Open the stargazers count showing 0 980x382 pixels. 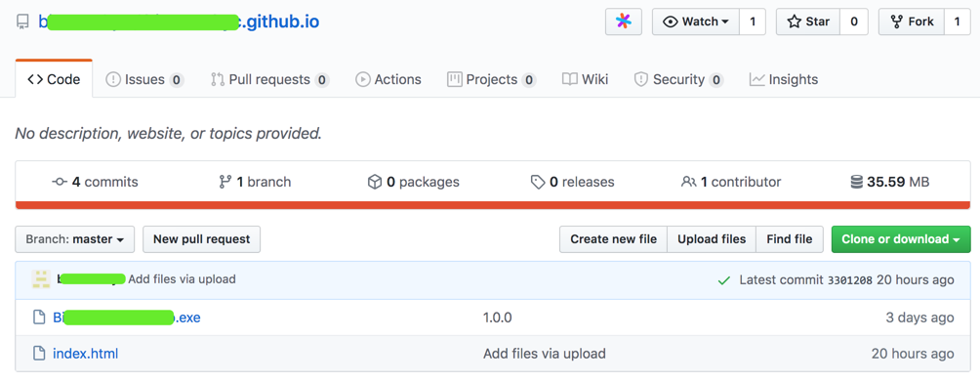854,21
